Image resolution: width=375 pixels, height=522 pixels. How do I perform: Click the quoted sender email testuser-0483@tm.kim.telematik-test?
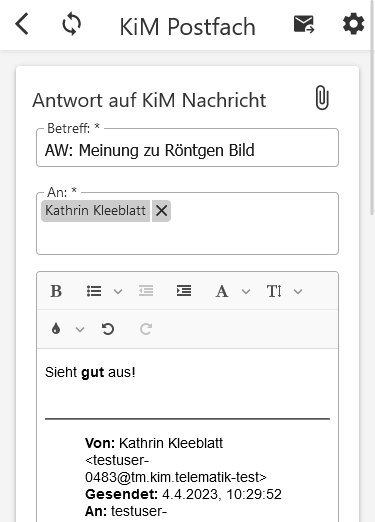[x=176, y=469]
